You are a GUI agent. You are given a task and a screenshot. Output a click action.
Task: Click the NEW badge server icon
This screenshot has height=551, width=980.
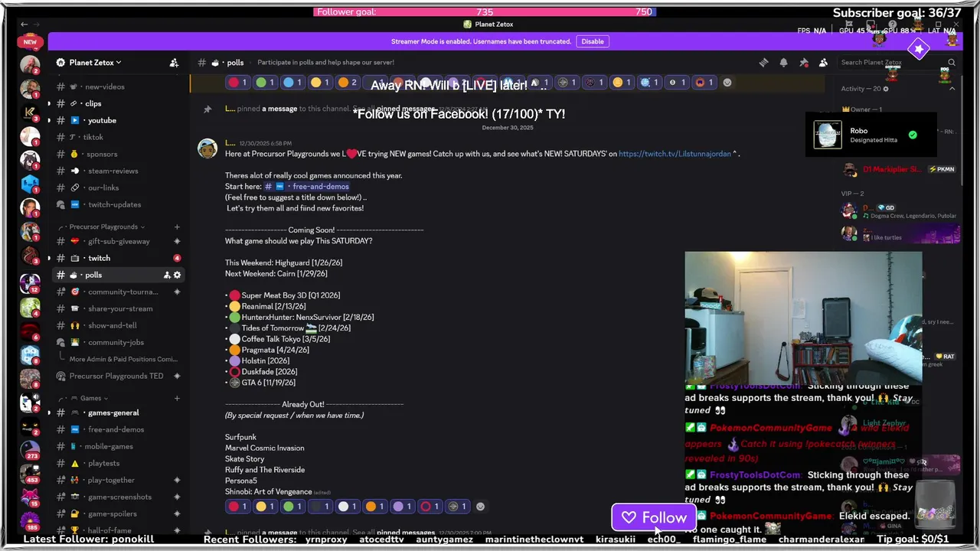(30, 41)
